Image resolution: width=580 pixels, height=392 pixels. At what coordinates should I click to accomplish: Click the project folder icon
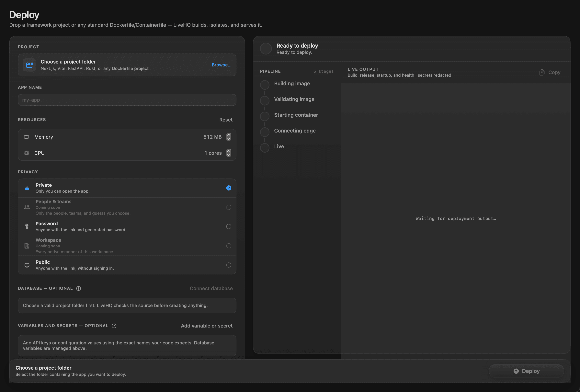coord(29,65)
